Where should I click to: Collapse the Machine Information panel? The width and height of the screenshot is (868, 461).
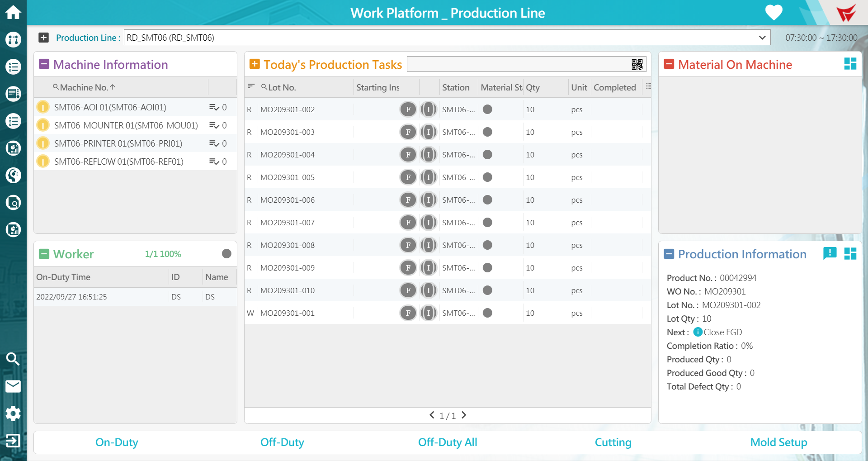point(44,64)
